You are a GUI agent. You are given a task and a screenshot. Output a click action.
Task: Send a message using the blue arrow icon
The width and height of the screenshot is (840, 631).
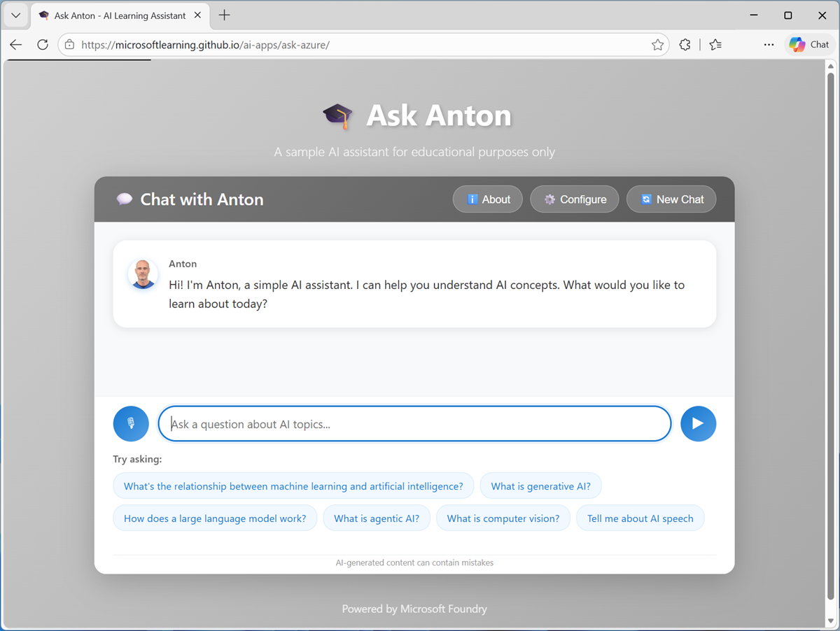coord(698,423)
